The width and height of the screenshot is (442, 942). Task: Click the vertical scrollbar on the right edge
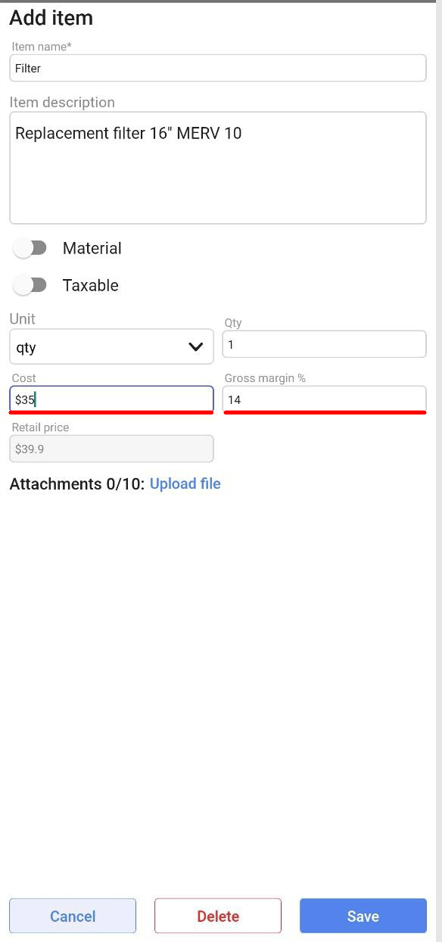(439, 471)
